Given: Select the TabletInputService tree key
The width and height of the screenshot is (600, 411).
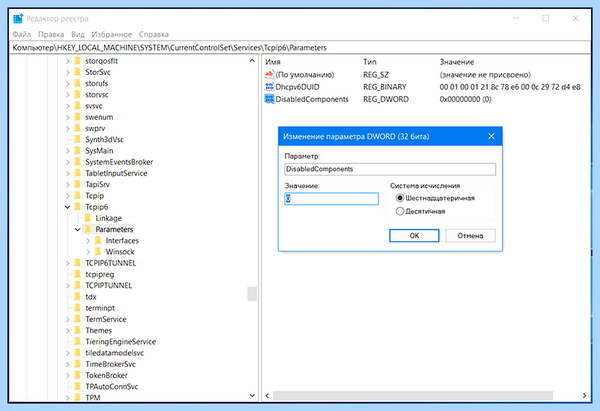Looking at the screenshot, I should pos(116,173).
